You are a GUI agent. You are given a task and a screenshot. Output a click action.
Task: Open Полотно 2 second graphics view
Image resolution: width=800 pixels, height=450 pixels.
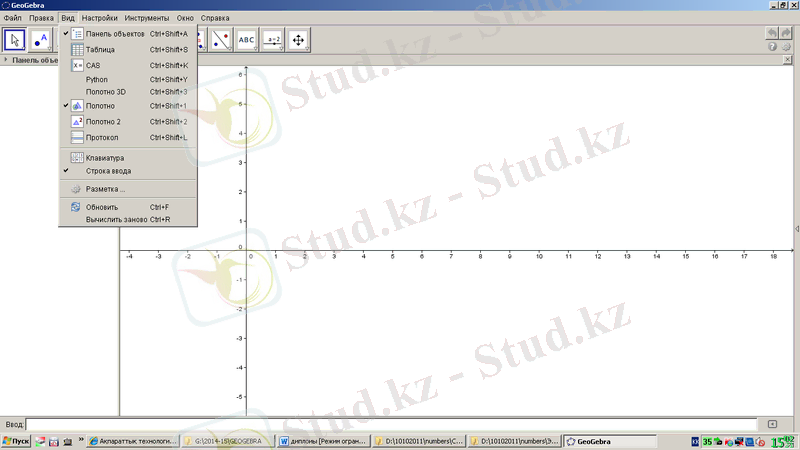(128, 121)
